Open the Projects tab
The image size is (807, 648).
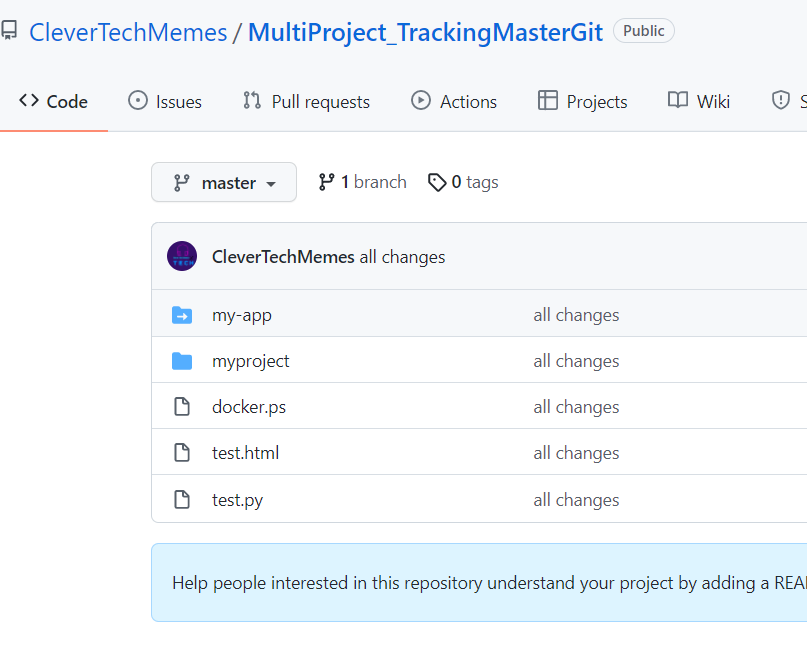pos(582,101)
